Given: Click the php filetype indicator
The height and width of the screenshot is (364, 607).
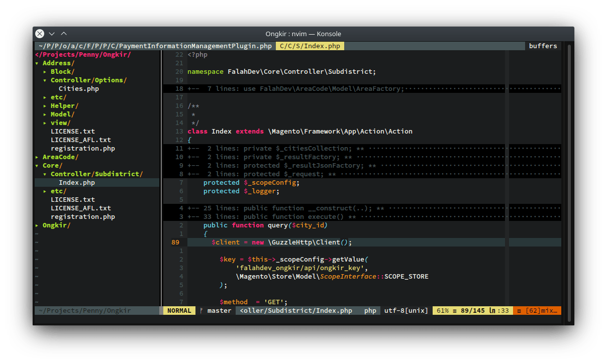Looking at the screenshot, I should pyautogui.click(x=370, y=311).
